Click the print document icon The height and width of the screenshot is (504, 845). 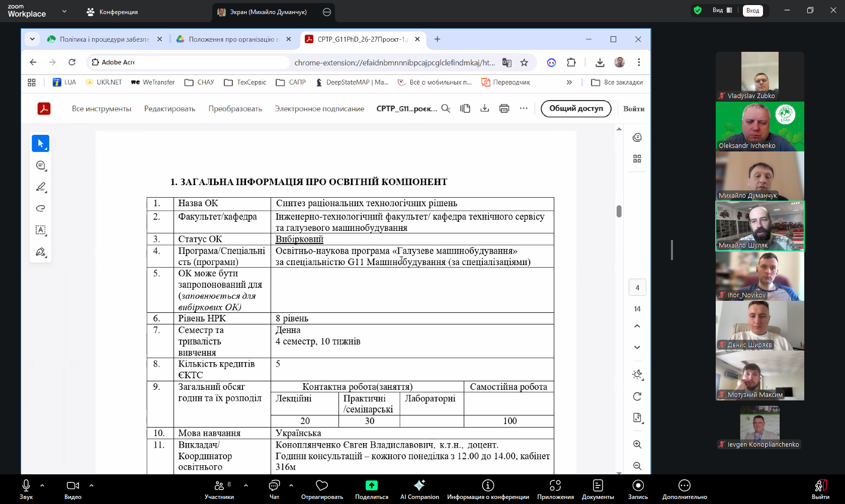[504, 109]
